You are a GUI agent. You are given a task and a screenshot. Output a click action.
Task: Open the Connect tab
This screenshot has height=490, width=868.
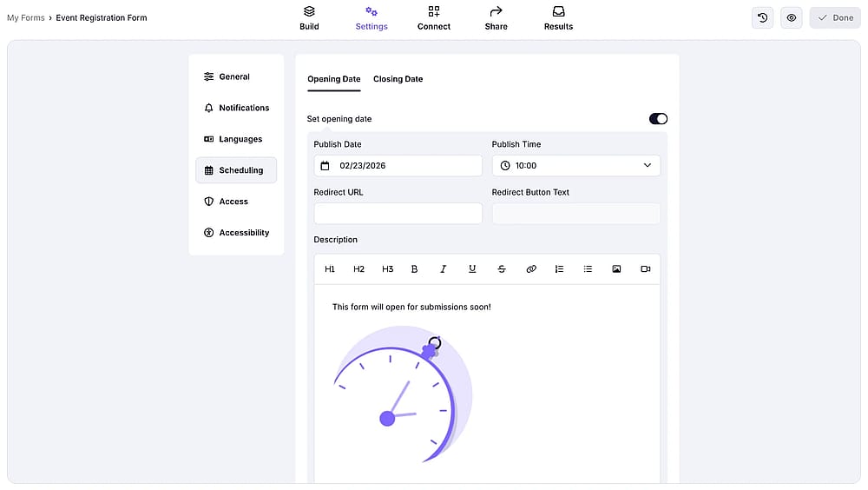pos(433,18)
